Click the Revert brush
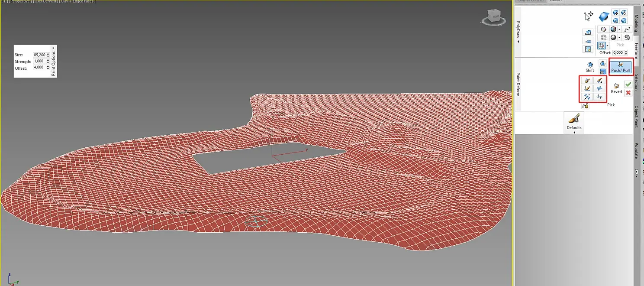644x286 pixels. 617,88
